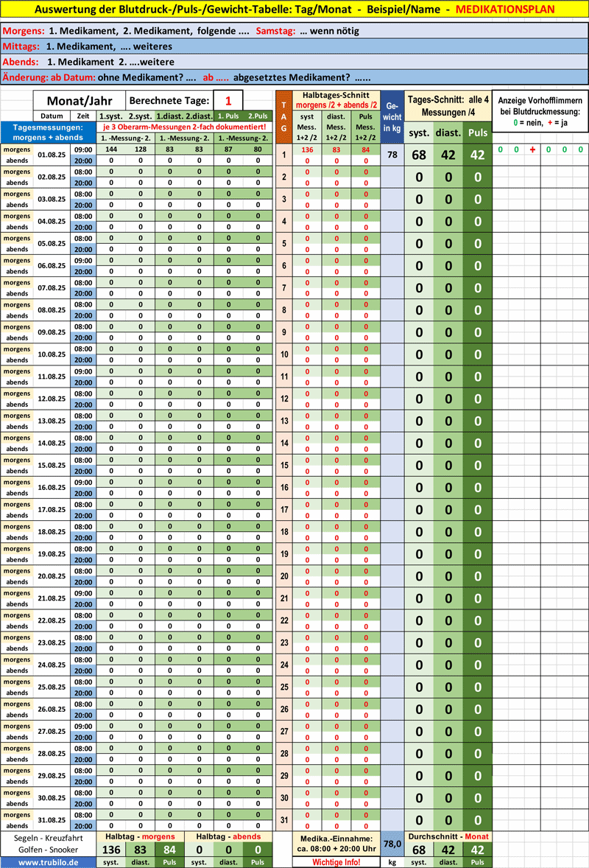Image resolution: width=589 pixels, height=868 pixels.
Task: Select the orange vertical 'TAG' header
Action: tap(283, 117)
